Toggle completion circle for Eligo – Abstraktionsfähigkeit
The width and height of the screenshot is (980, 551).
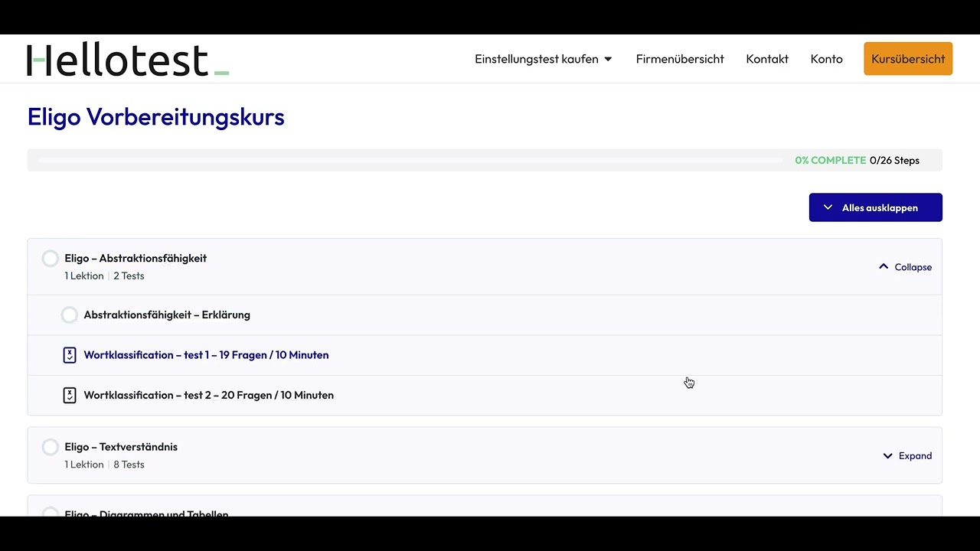[x=51, y=259]
